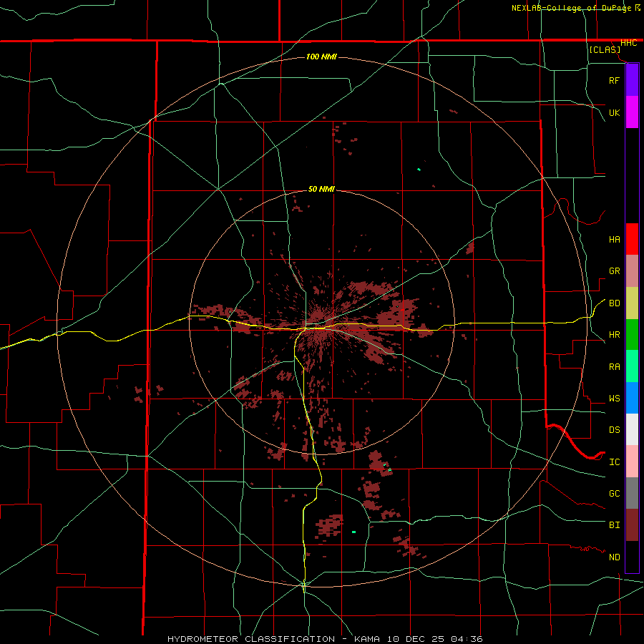
Task: Click the "ND" legend label
Action: [614, 557]
